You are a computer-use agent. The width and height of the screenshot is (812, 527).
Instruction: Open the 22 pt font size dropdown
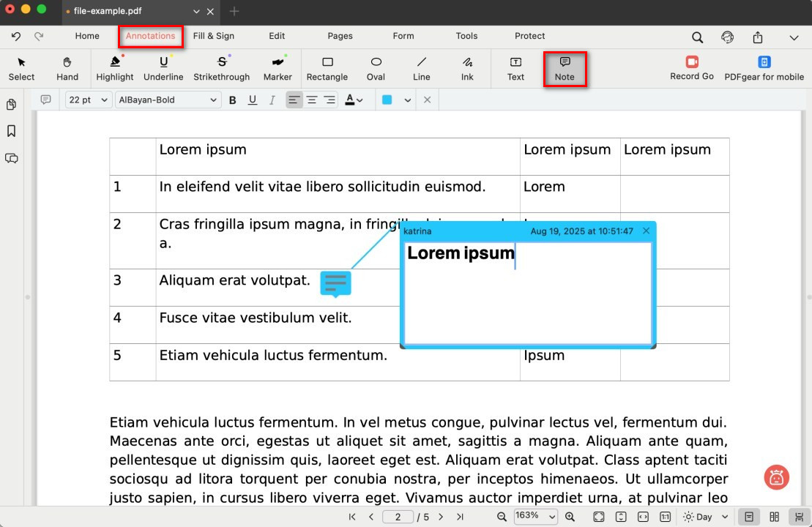89,100
